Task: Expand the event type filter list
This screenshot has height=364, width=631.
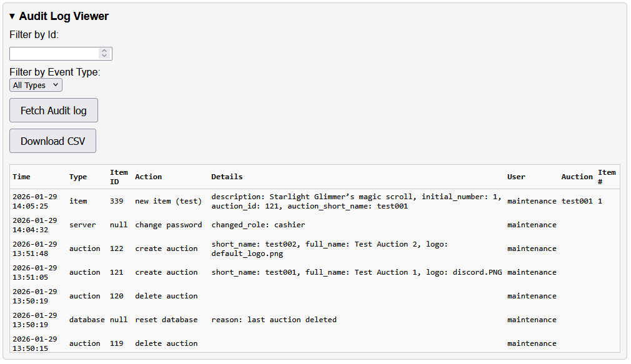Action: tap(35, 85)
